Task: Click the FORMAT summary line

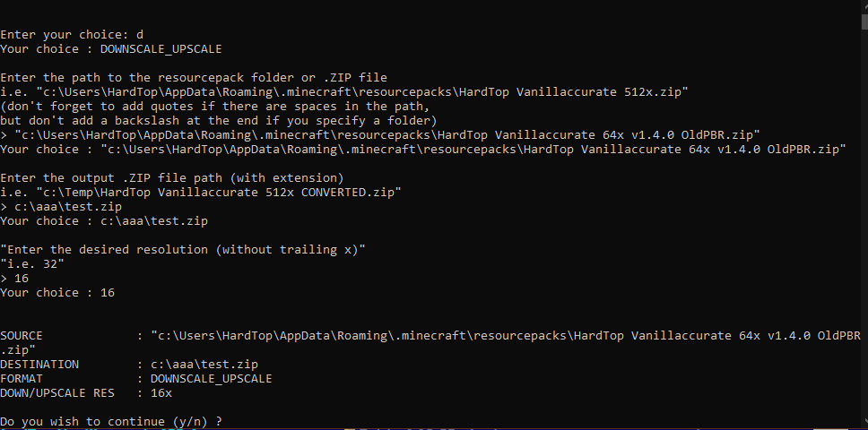Action: (x=136, y=378)
